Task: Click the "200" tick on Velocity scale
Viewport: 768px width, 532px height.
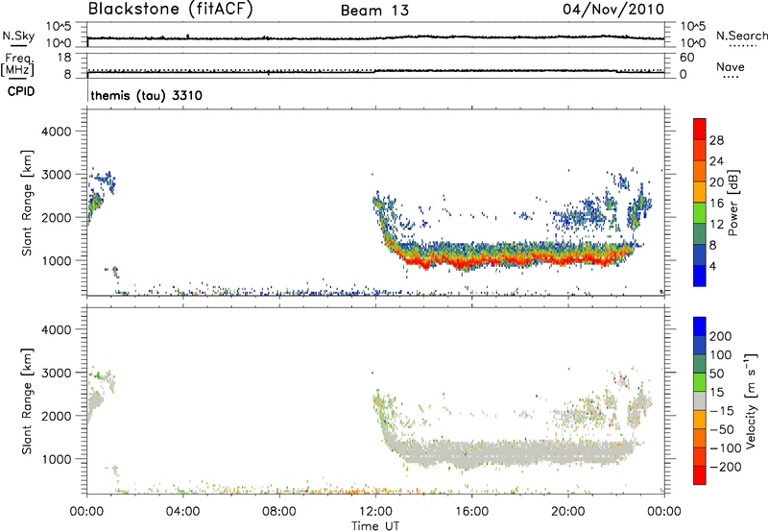Action: pyautogui.click(x=720, y=336)
